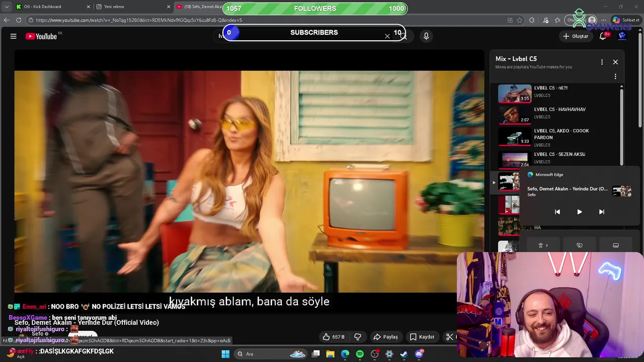The width and height of the screenshot is (644, 362).
Task: Select LVBEL C5 - SEZEN AKSU track
Action: tap(557, 158)
